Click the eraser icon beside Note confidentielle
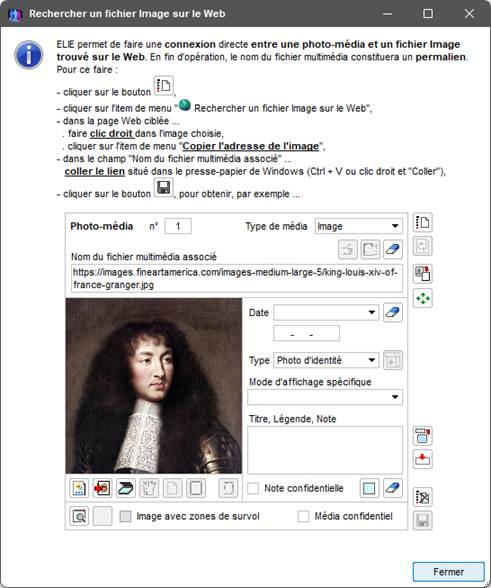This screenshot has height=588, width=491. point(393,488)
